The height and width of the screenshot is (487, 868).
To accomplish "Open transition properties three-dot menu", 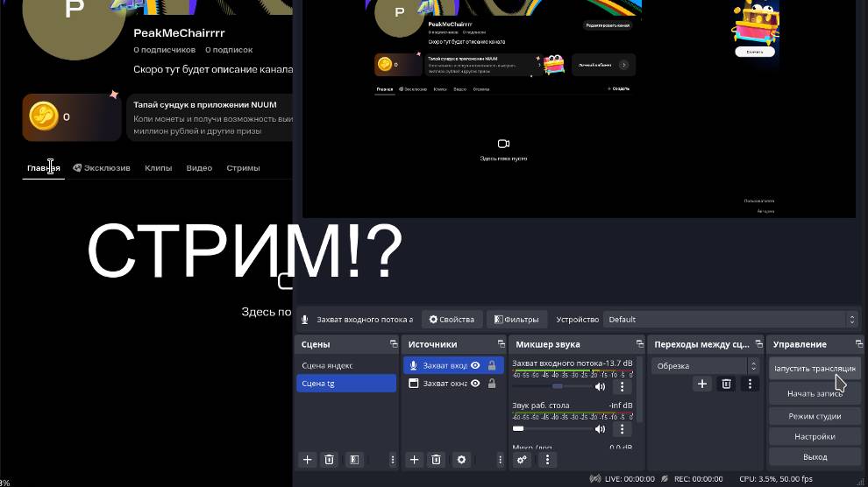I will click(x=751, y=384).
